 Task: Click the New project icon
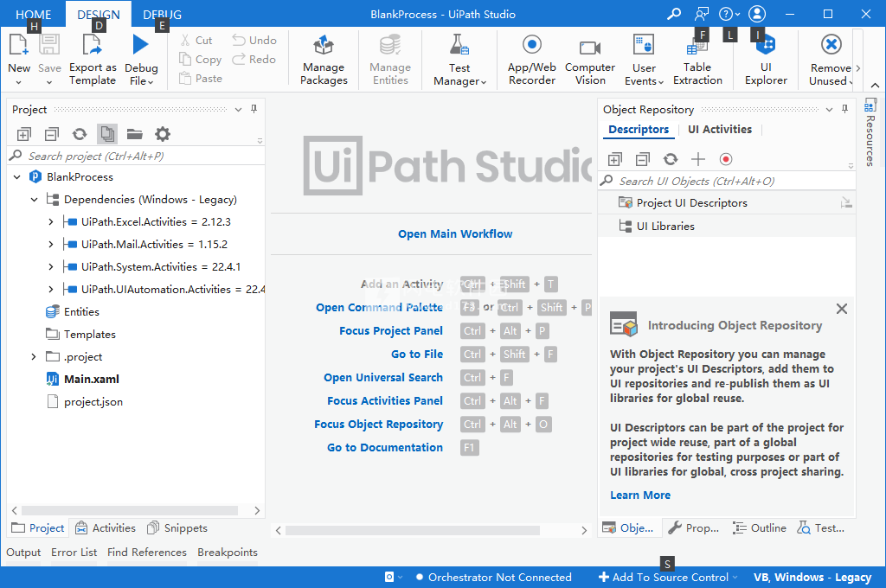(18, 45)
